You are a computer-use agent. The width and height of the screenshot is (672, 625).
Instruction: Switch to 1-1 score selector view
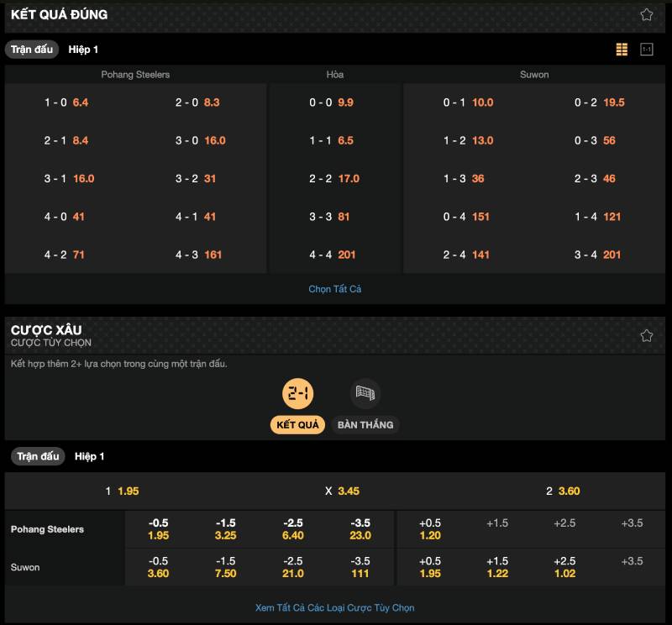pyautogui.click(x=646, y=50)
